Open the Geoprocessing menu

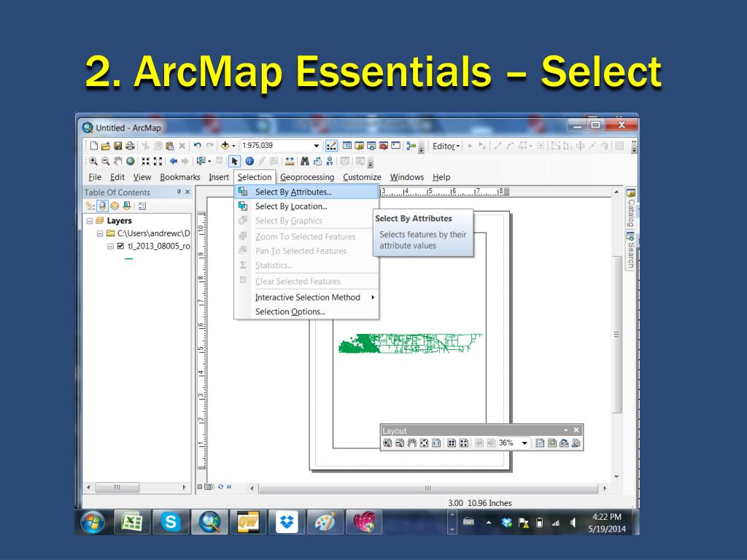click(x=307, y=177)
